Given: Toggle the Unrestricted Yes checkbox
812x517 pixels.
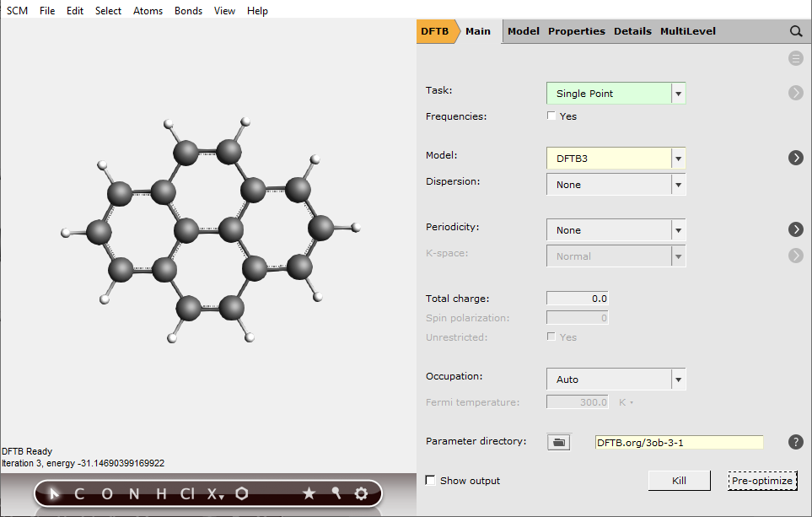Looking at the screenshot, I should pyautogui.click(x=551, y=336).
